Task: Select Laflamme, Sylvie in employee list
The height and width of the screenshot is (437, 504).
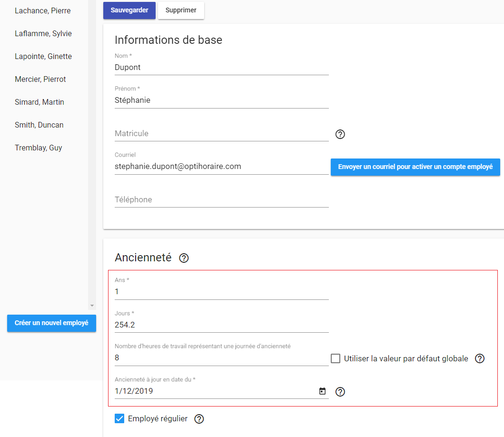Action: tap(43, 33)
